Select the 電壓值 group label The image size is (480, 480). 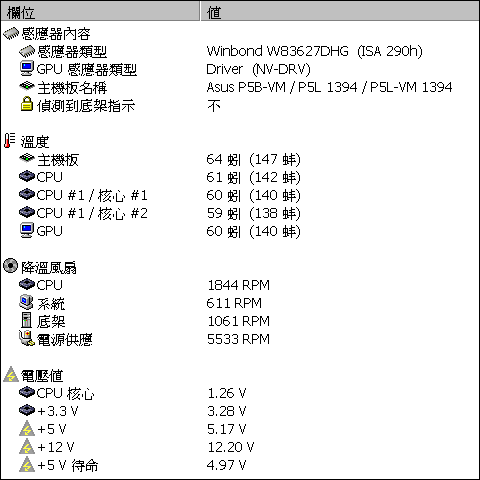click(x=42, y=376)
